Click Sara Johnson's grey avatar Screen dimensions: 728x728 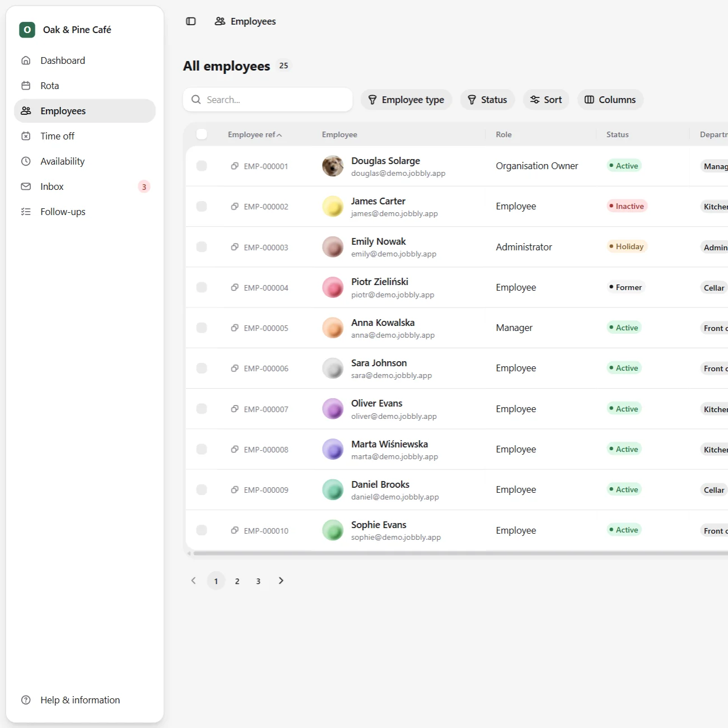pos(333,368)
